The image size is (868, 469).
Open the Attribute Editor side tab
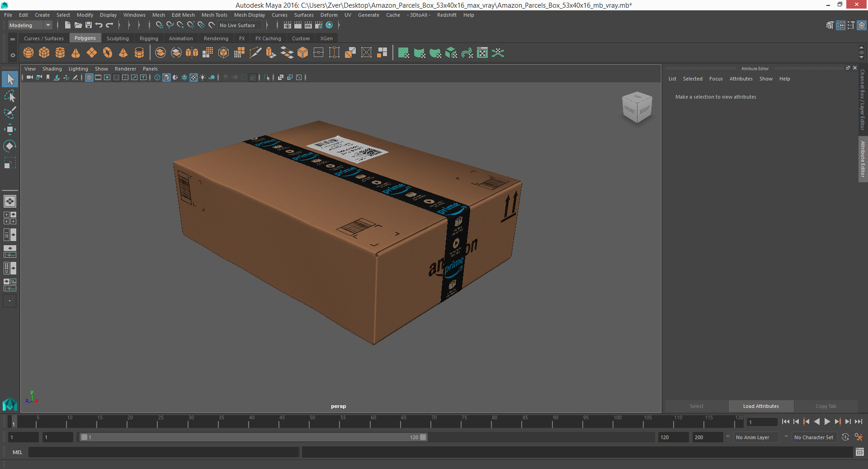point(863,159)
